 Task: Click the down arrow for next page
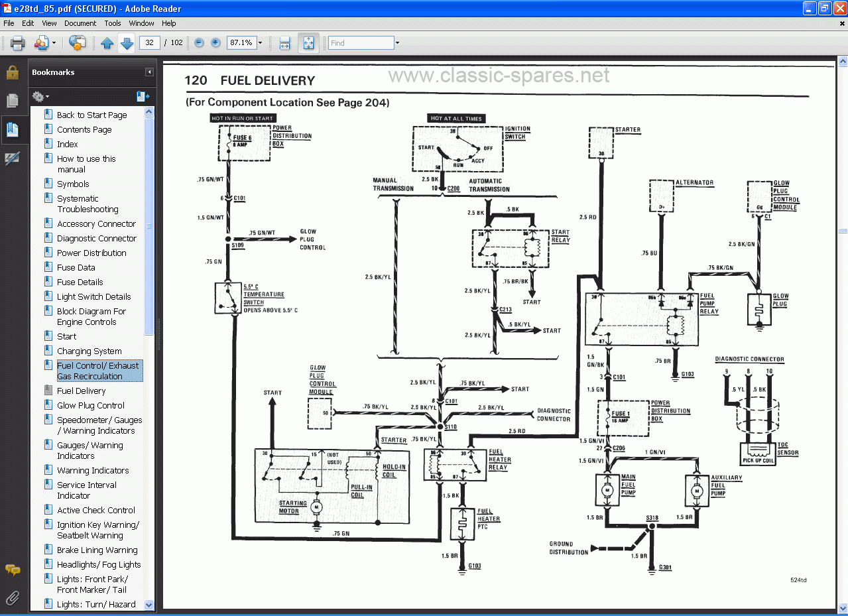pyautogui.click(x=126, y=42)
